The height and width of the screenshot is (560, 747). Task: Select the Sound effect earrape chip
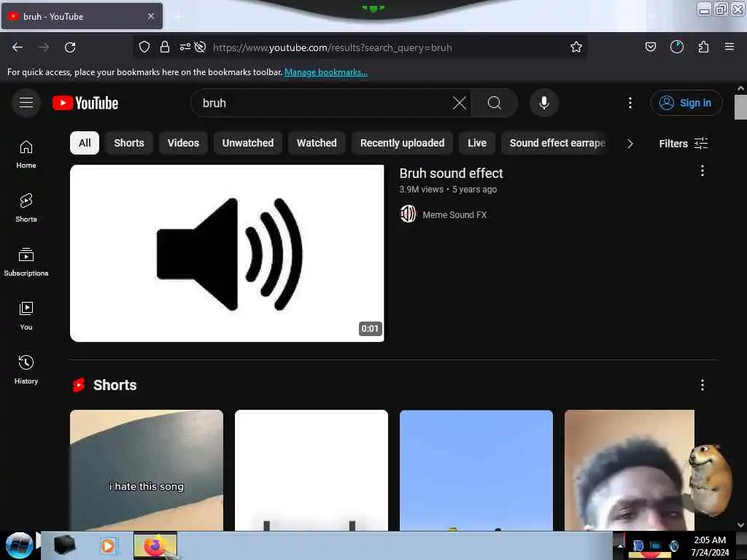point(557,143)
